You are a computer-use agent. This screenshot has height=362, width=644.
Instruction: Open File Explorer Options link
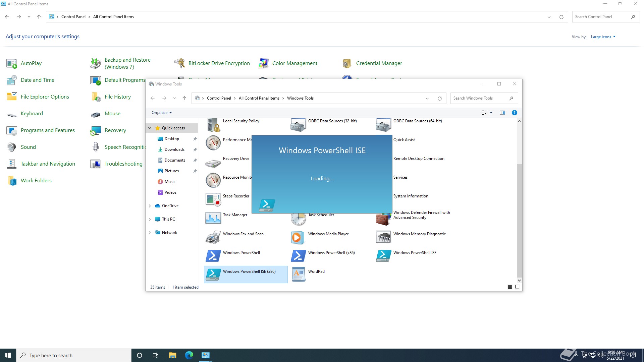tap(45, 97)
